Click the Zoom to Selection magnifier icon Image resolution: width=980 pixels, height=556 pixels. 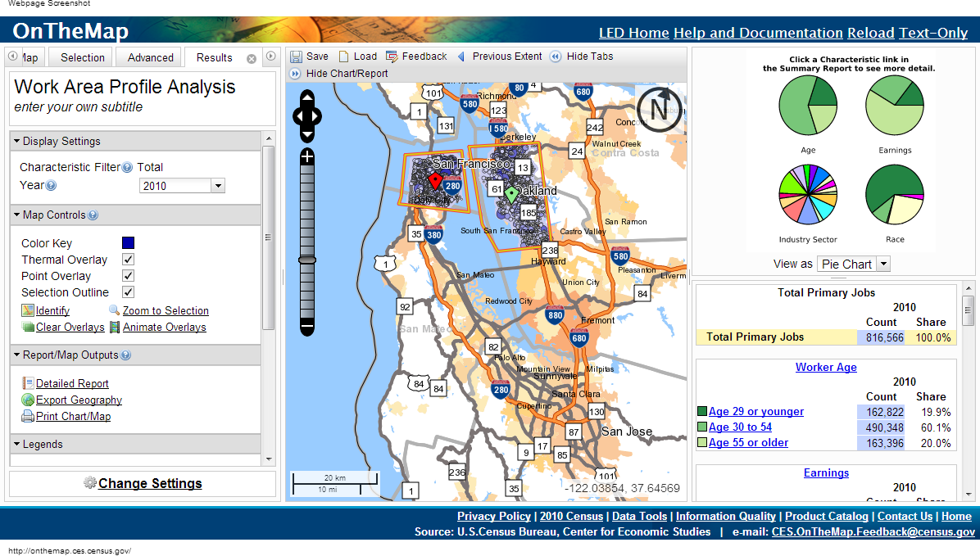[114, 310]
